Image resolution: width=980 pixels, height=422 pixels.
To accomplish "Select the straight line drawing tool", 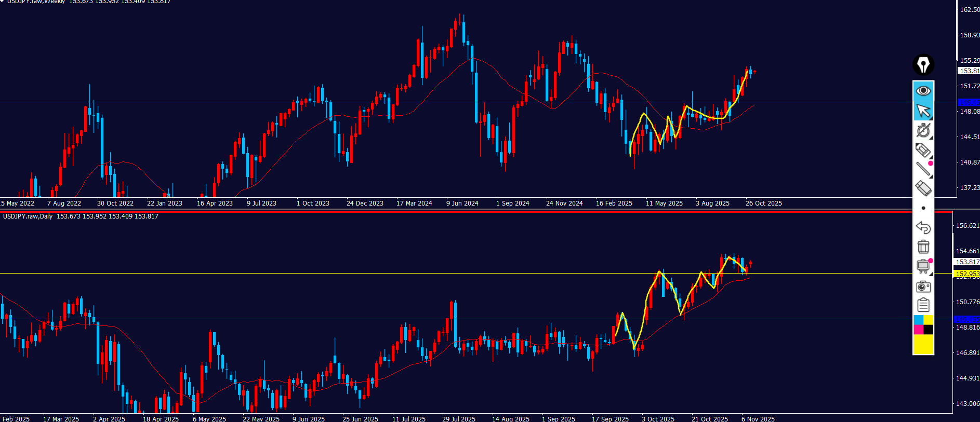I will tap(923, 169).
